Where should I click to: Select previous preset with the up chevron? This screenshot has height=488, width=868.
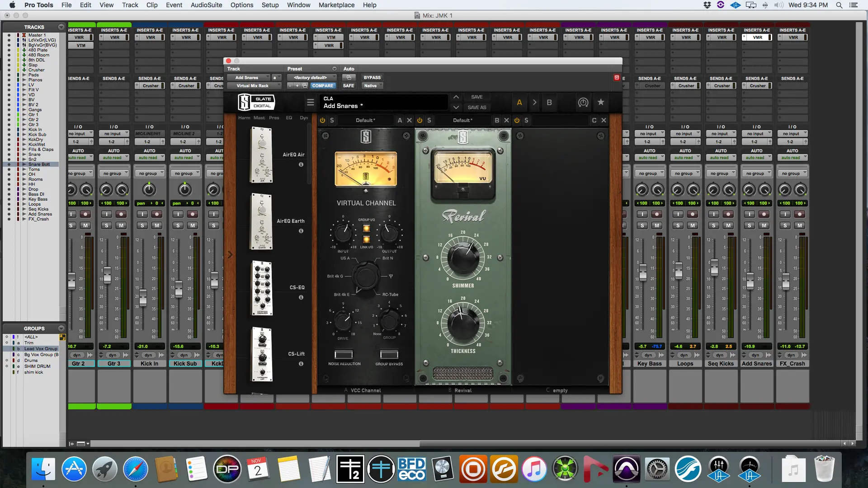[x=456, y=97]
